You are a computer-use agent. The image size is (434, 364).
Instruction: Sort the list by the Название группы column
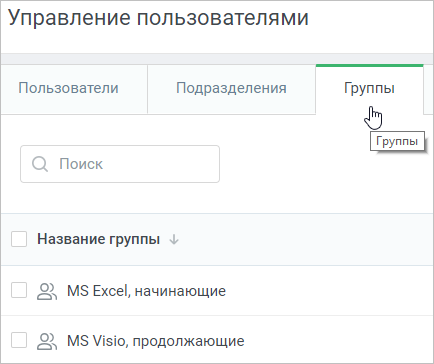(x=98, y=239)
